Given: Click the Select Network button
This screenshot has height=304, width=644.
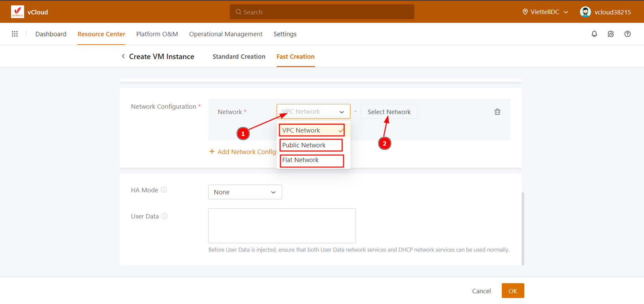Looking at the screenshot, I should pyautogui.click(x=389, y=112).
